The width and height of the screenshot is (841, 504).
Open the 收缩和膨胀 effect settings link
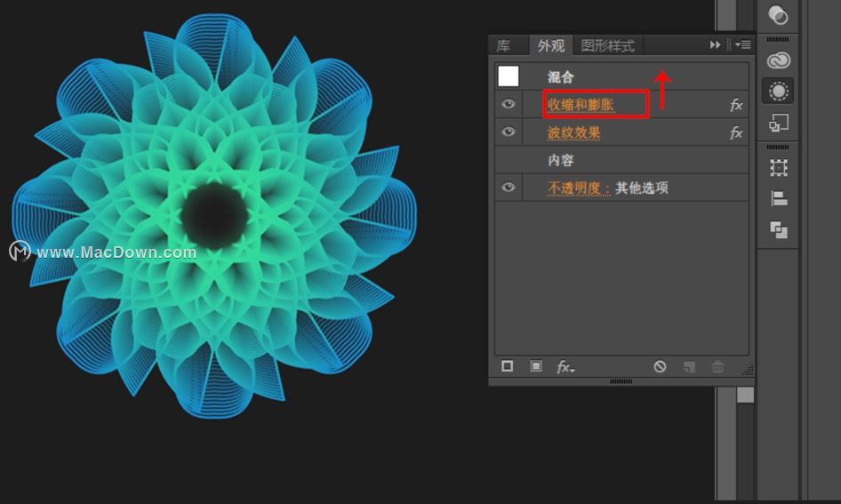point(581,105)
